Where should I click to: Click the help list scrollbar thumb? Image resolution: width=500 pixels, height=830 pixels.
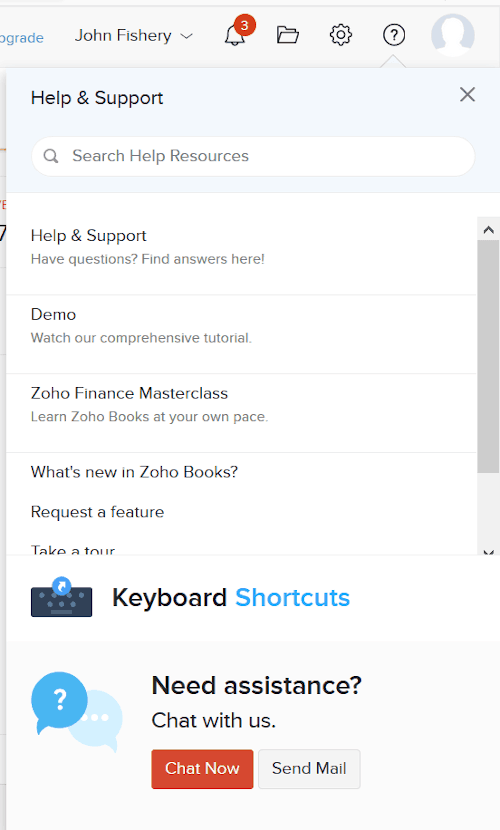point(488,356)
